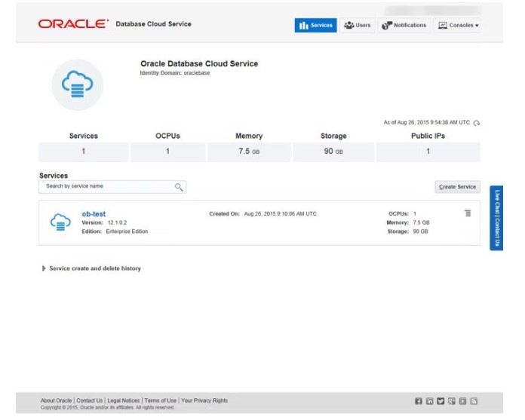Click the LinkedIn icon in footer
The height and width of the screenshot is (420, 525).
click(x=429, y=401)
